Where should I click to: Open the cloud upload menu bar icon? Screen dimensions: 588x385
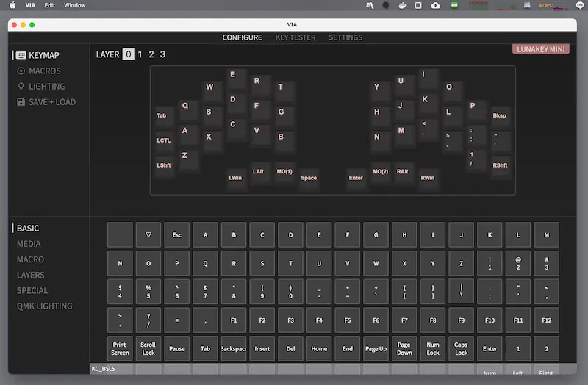435,5
